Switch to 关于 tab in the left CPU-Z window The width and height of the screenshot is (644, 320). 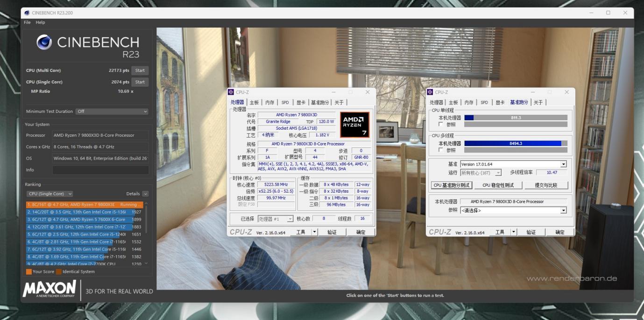point(339,103)
